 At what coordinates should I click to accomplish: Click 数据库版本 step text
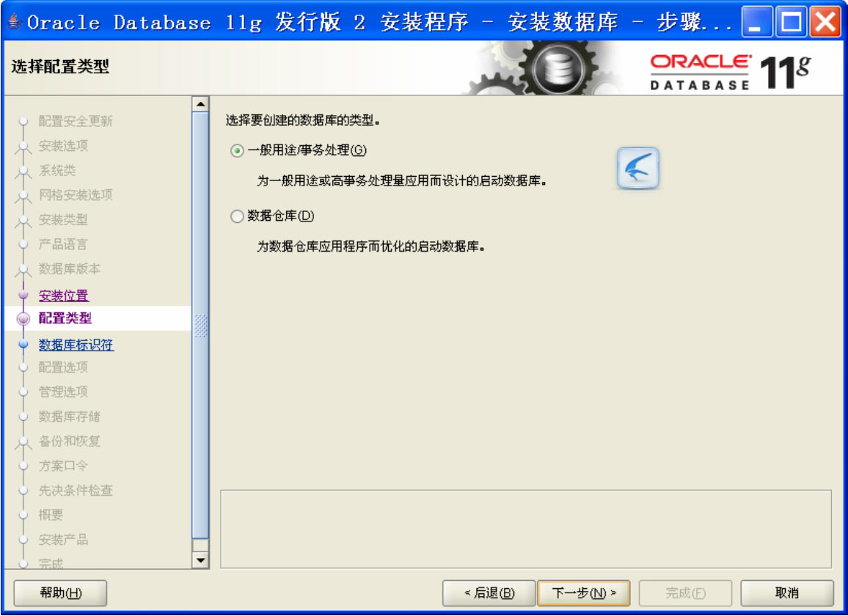pos(70,269)
